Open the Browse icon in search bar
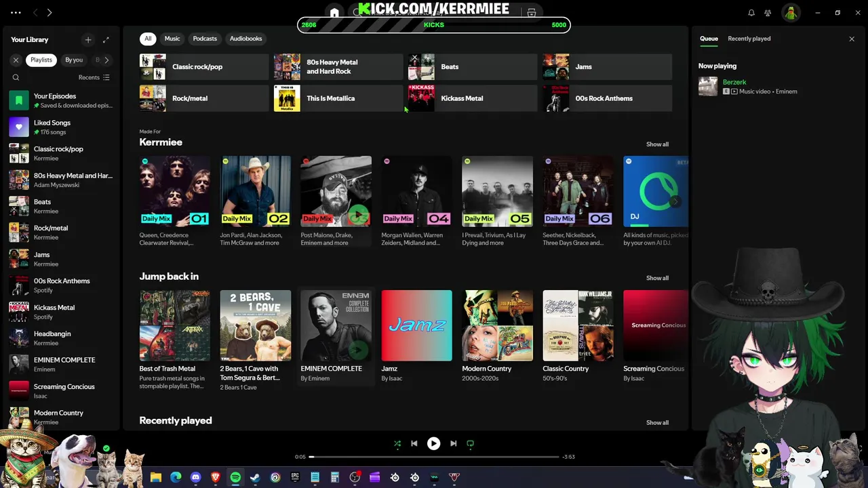 tap(532, 12)
